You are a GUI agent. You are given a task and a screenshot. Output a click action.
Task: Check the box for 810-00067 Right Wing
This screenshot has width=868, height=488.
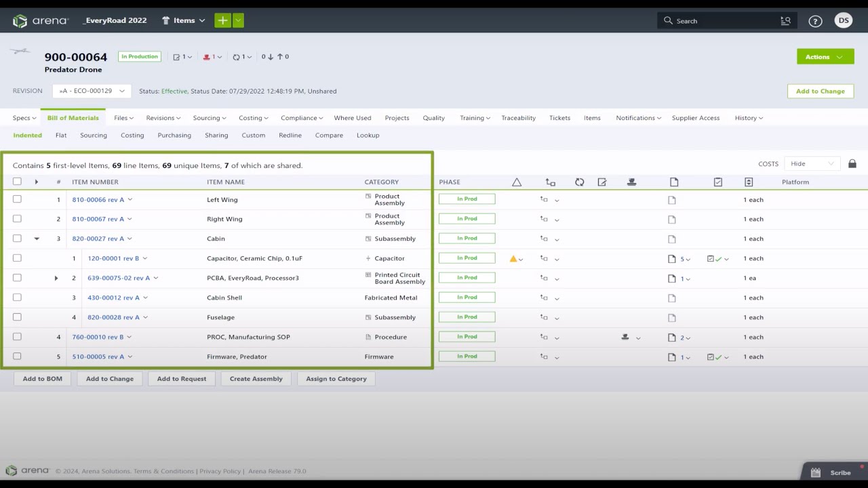point(17,218)
